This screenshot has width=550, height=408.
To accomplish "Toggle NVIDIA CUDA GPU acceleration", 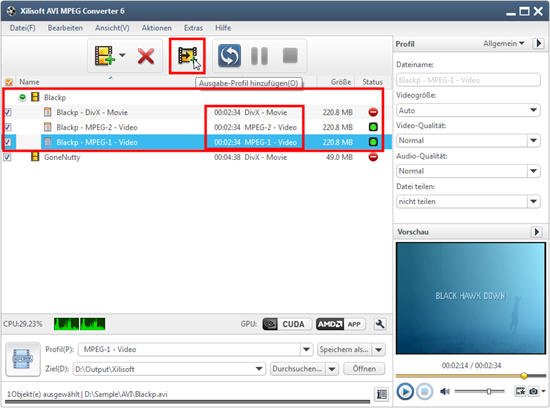I will [x=287, y=324].
